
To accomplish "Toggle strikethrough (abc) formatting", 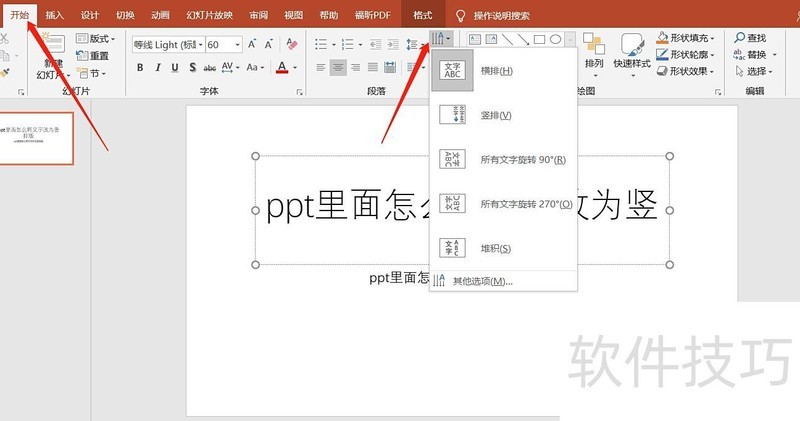I will pos(210,67).
